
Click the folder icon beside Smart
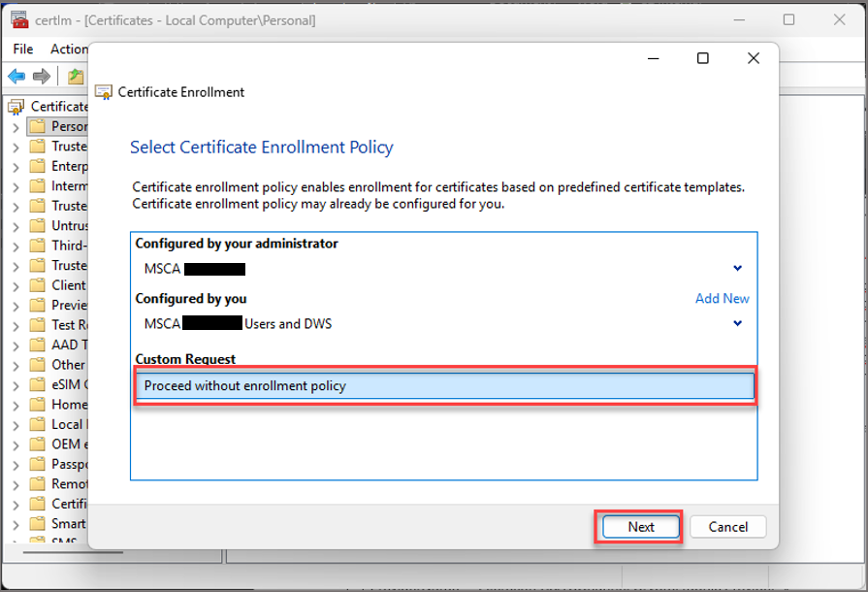click(x=37, y=524)
